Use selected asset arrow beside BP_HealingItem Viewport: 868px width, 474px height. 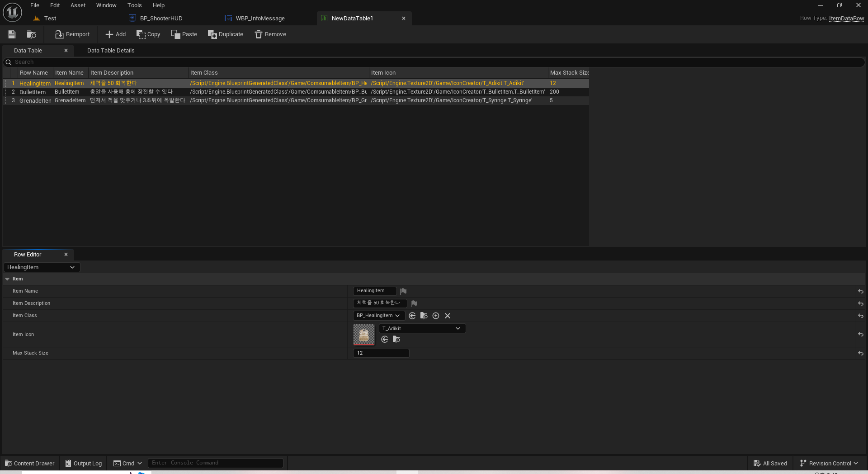412,316
